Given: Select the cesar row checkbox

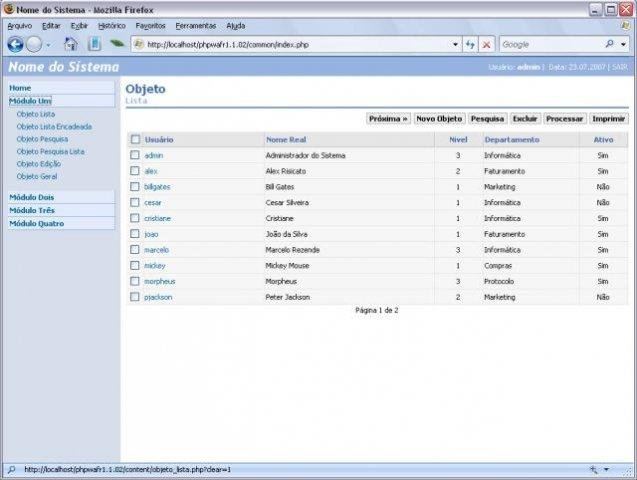Looking at the screenshot, I should [x=135, y=202].
